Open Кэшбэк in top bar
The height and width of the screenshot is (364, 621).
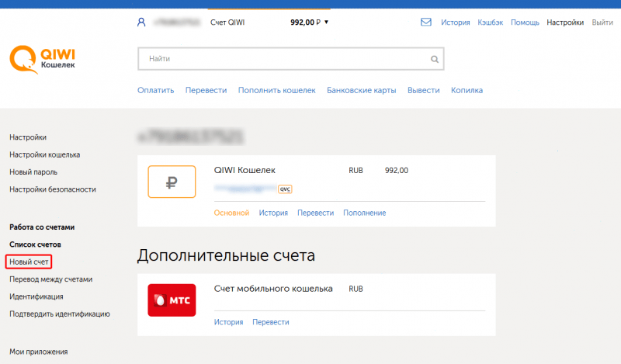pyautogui.click(x=491, y=23)
